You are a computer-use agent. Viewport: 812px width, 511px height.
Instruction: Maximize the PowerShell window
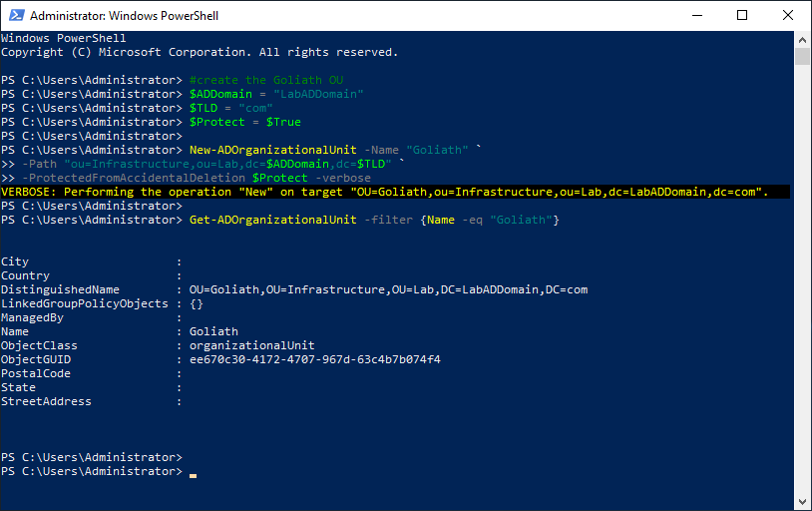tap(741, 16)
